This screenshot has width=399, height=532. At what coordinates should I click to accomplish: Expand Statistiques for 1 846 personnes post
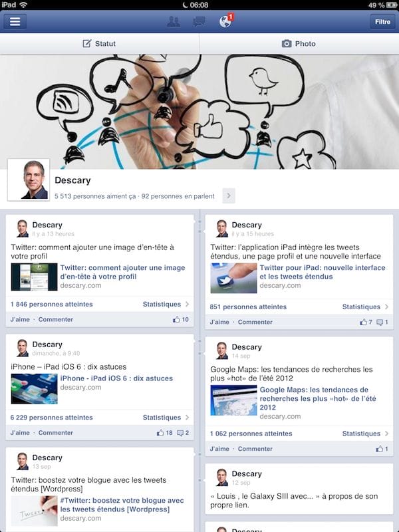click(x=166, y=304)
